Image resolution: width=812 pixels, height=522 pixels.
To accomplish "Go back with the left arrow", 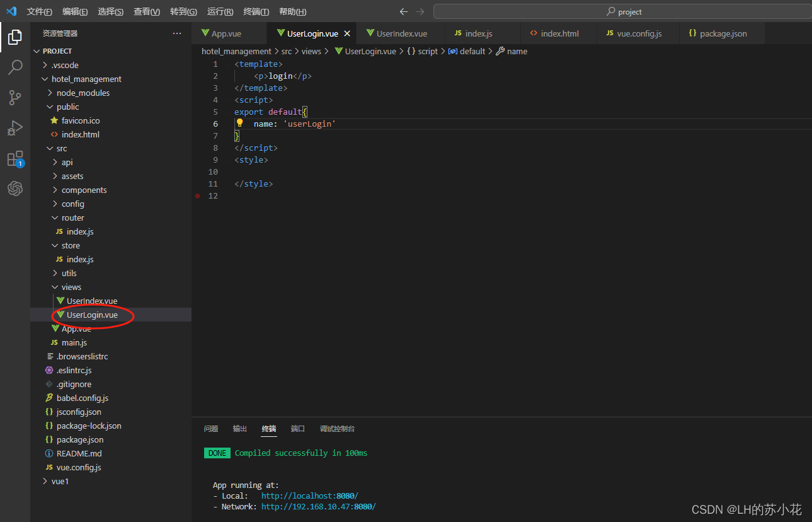I will pyautogui.click(x=404, y=11).
